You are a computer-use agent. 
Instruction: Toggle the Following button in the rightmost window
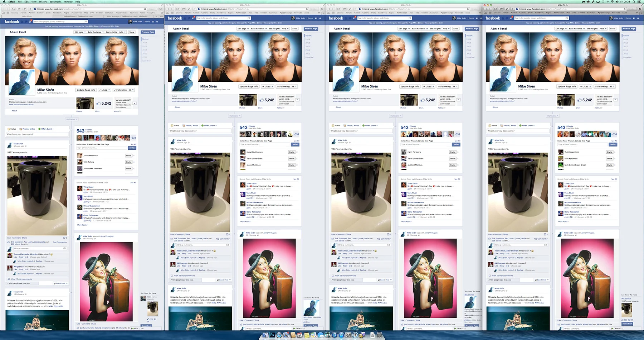point(602,86)
